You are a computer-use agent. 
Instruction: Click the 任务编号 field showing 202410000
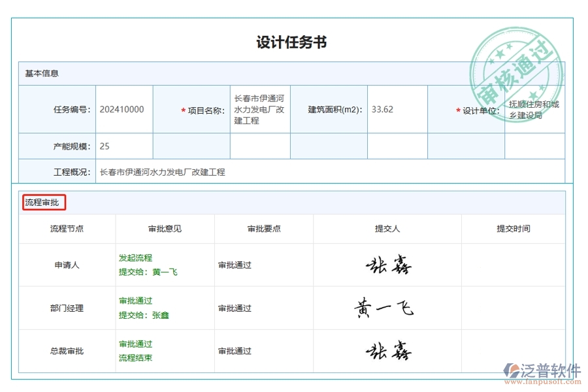pos(122,109)
